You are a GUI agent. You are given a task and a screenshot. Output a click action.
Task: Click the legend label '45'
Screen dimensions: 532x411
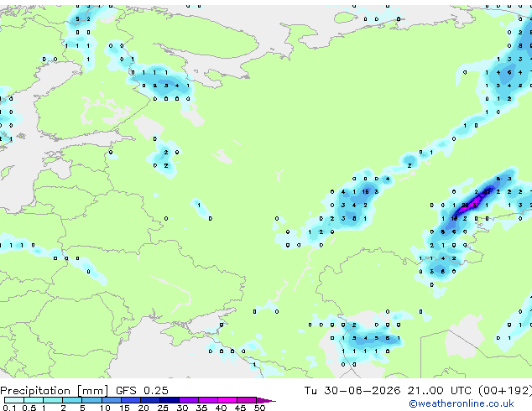tap(240, 408)
